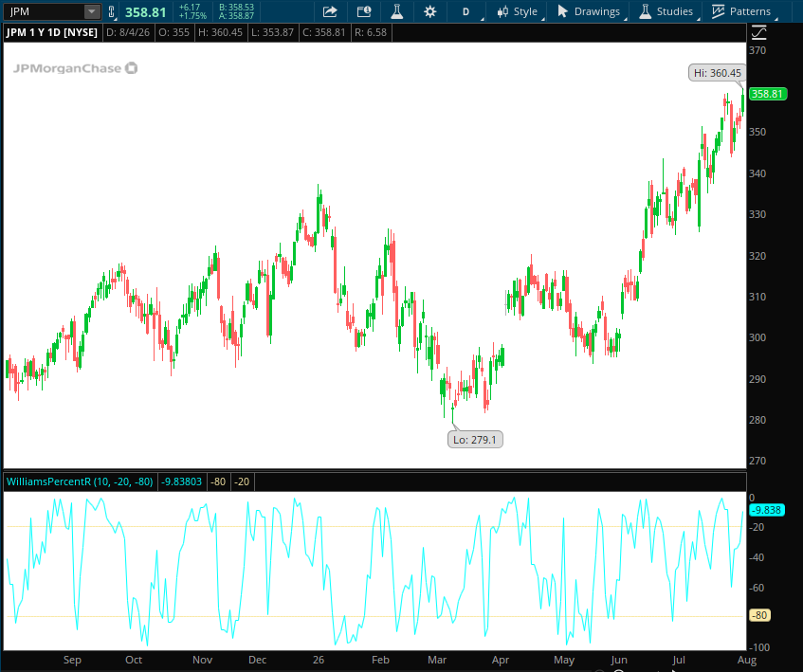Click the candlestick icon in Style button
The width and height of the screenshot is (803, 672).
tap(502, 11)
